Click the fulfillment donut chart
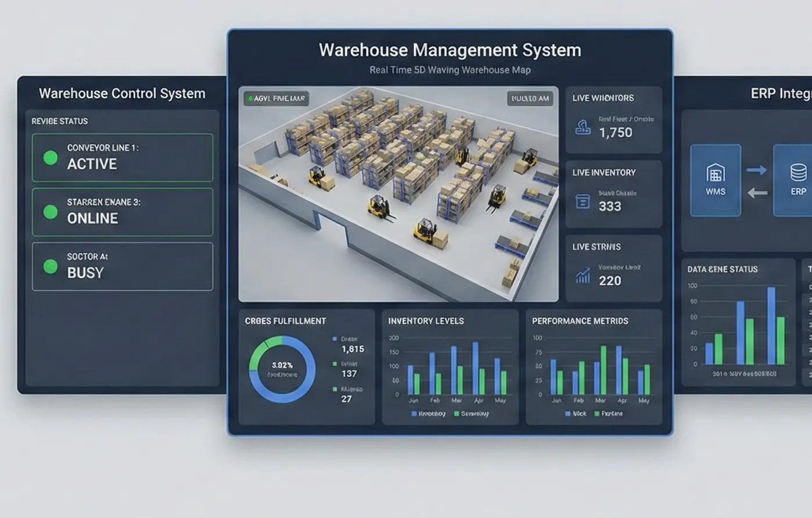 [282, 369]
